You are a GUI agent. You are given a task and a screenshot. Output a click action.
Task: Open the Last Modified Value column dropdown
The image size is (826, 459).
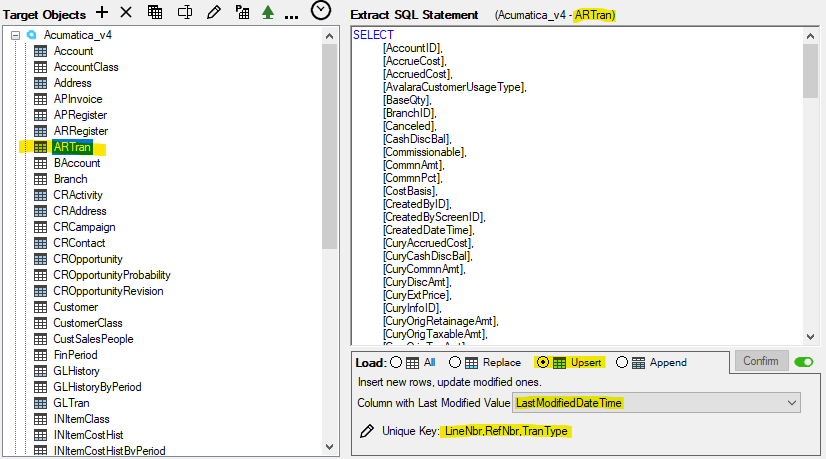click(792, 402)
